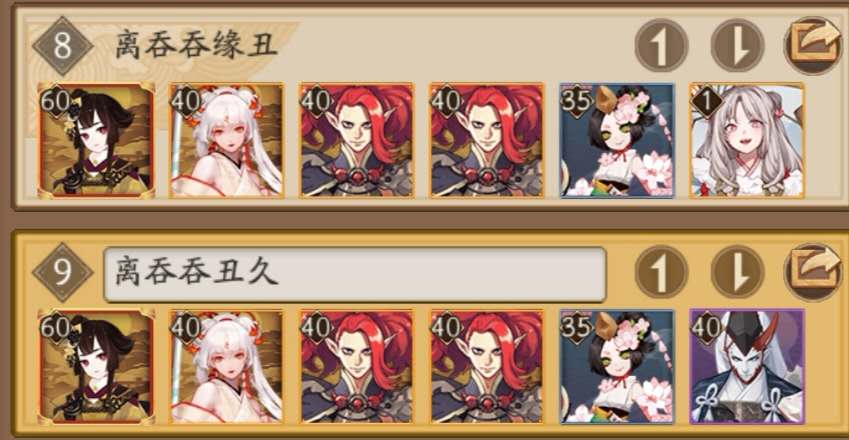Viewport: 849px width, 440px height.
Task: Move team 8 up with arrow icon
Action: point(661,45)
